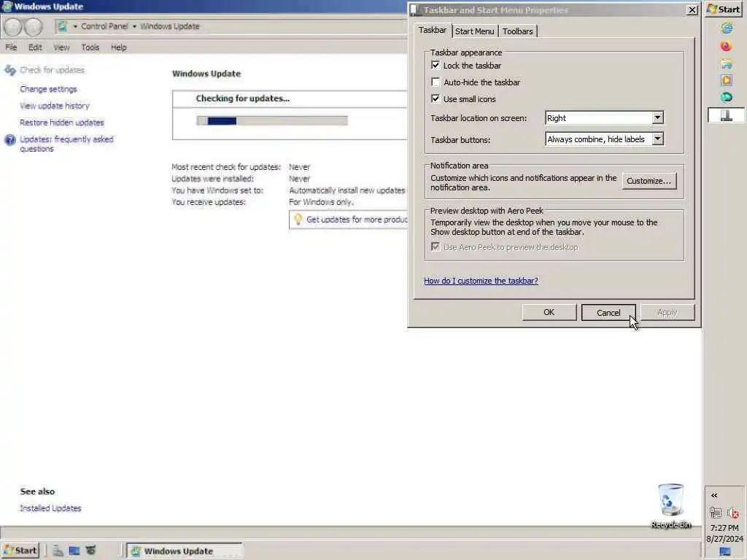
Task: Expand dropdown arrow before Control Panel breadcrumb
Action: click(75, 26)
